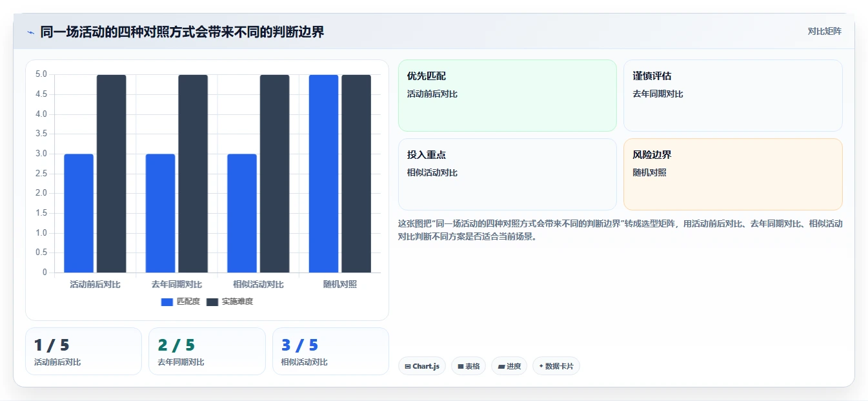Click the icon in the 表格 chip
This screenshot has width=868, height=401.
(461, 366)
